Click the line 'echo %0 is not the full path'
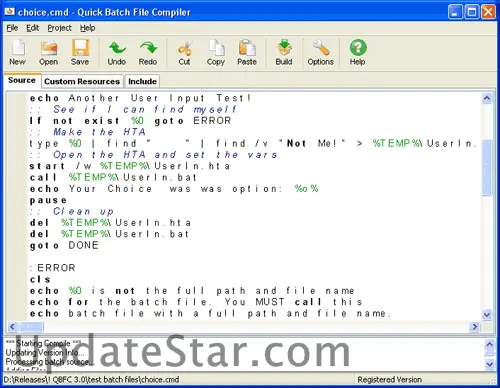500x388 pixels. click(192, 291)
